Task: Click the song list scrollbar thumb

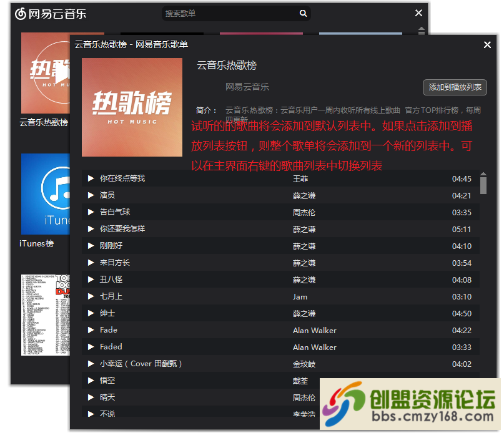Action: (483, 185)
